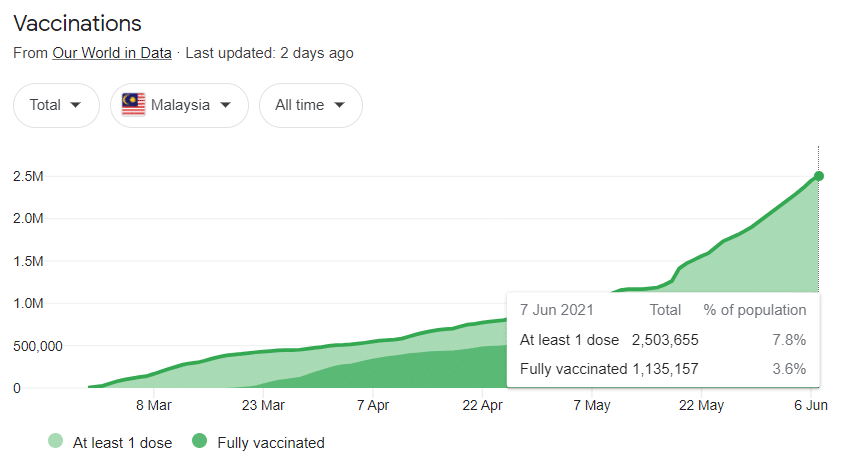Select the green data point at chart peak
The image size is (845, 460).
[x=819, y=176]
